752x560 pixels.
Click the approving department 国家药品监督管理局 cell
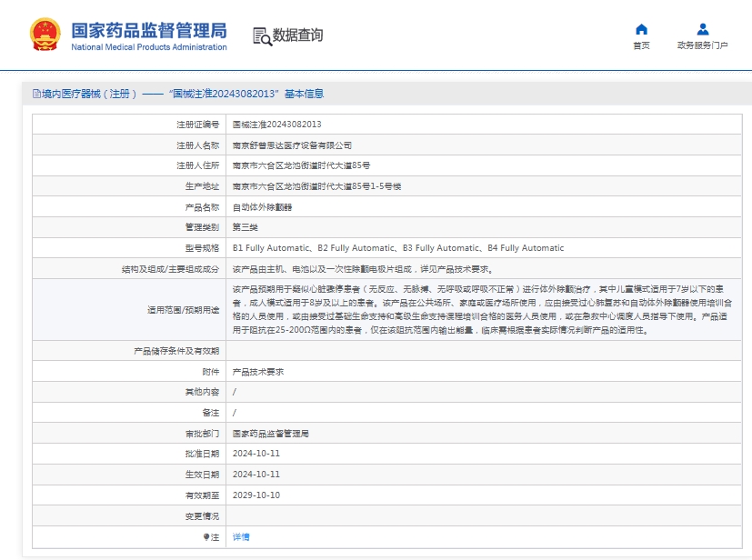[271, 434]
